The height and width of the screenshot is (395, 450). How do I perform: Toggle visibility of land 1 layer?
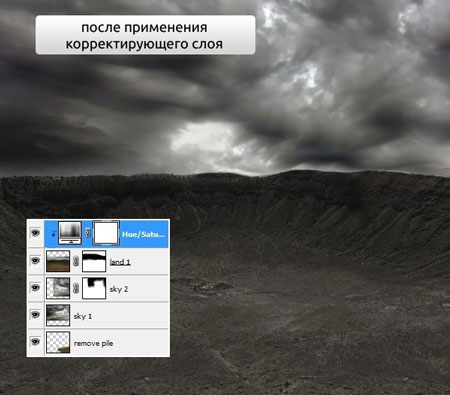[35, 260]
